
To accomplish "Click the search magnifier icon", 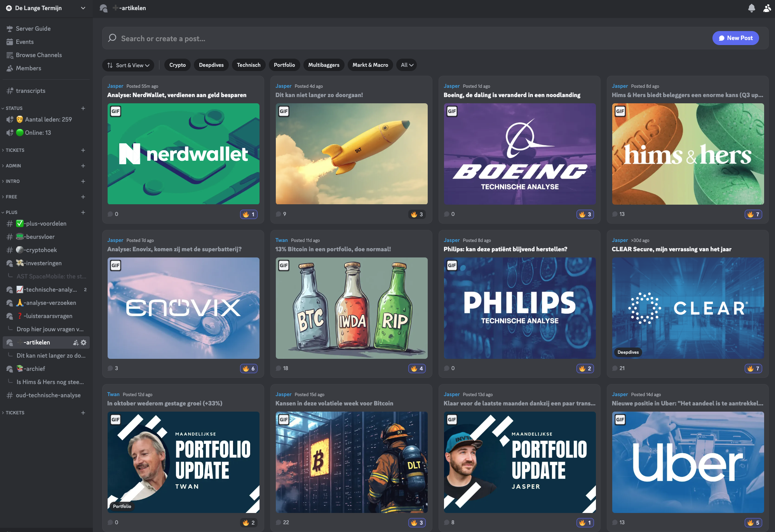I will [112, 38].
